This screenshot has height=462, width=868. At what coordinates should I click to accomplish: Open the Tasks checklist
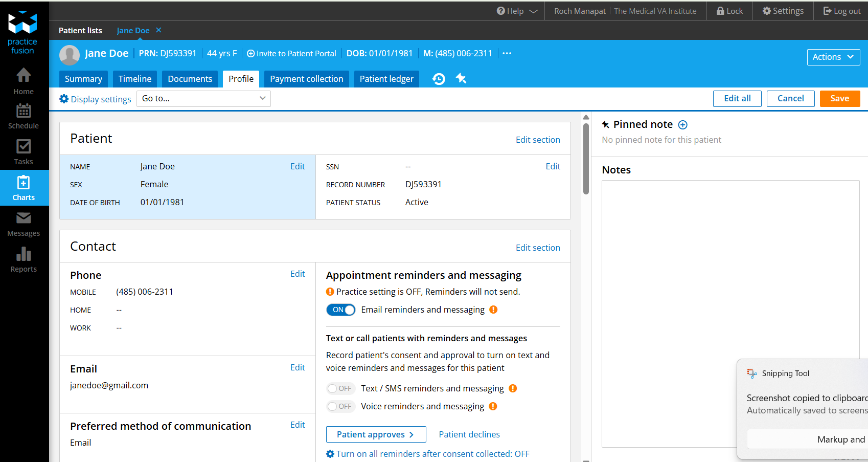pyautogui.click(x=24, y=152)
